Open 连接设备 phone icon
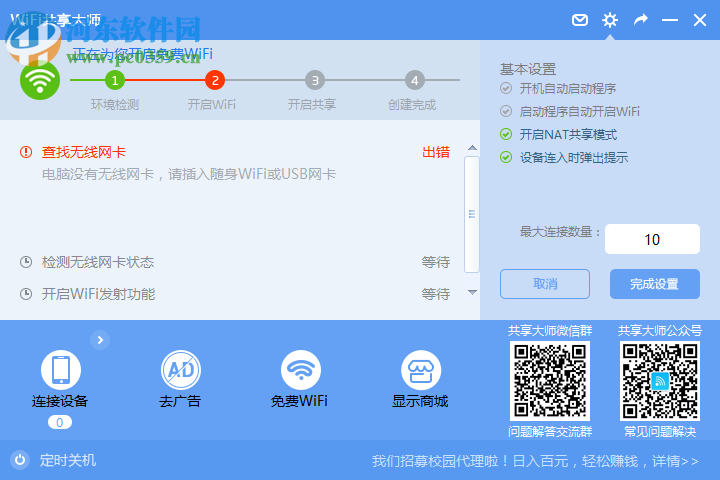This screenshot has width=720, height=480. [x=61, y=370]
